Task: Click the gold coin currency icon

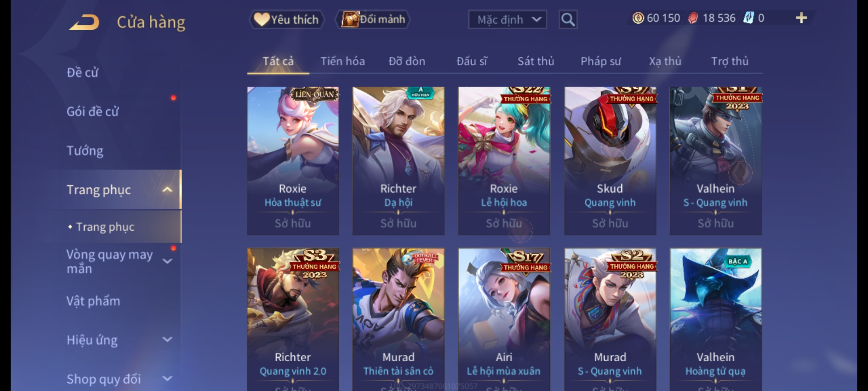Action: 638,18
